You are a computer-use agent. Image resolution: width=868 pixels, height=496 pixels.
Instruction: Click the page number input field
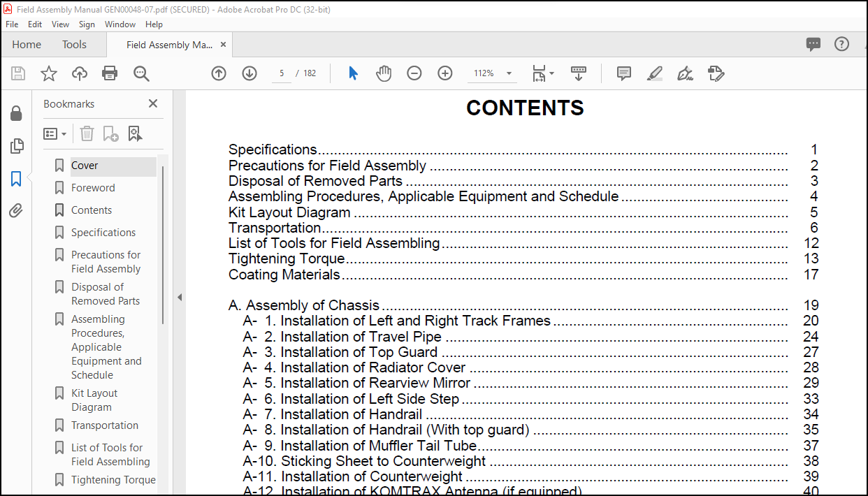(281, 73)
